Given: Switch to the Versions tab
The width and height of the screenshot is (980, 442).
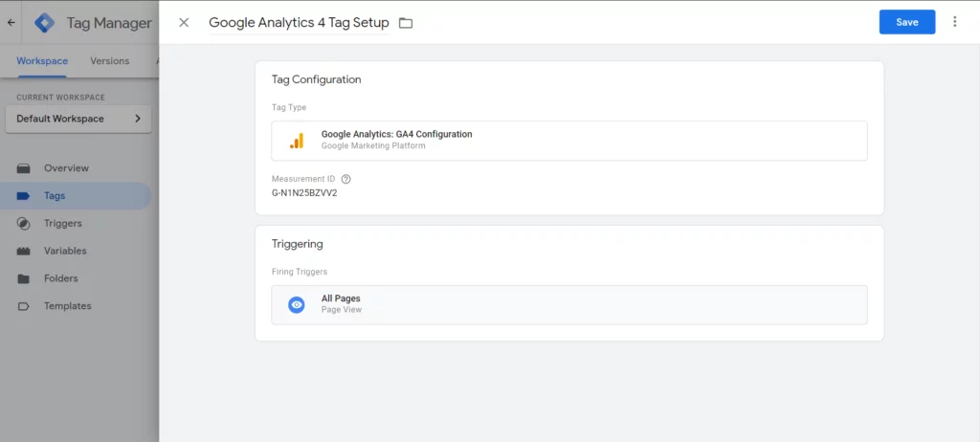Looking at the screenshot, I should [109, 60].
